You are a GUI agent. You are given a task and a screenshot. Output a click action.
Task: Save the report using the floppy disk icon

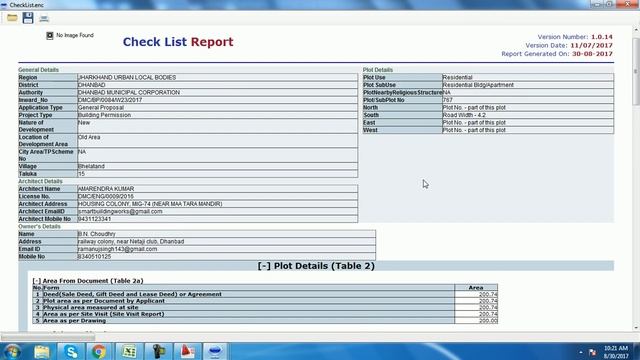click(28, 18)
